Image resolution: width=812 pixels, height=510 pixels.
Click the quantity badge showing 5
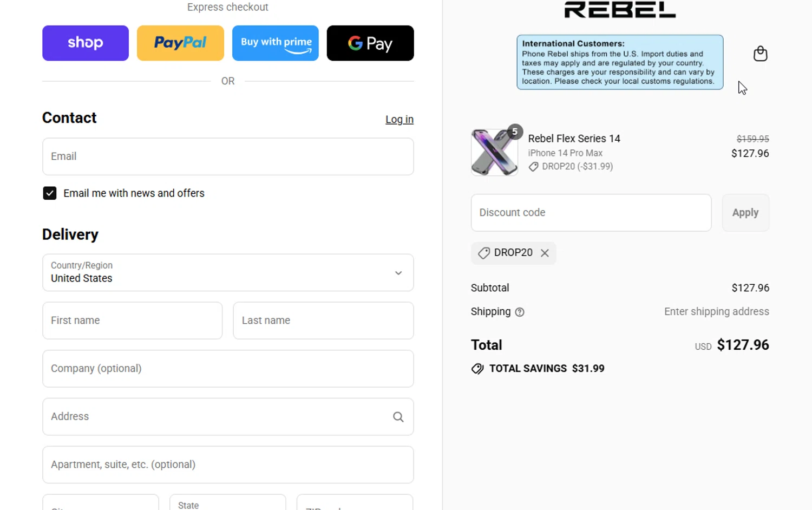coord(515,132)
